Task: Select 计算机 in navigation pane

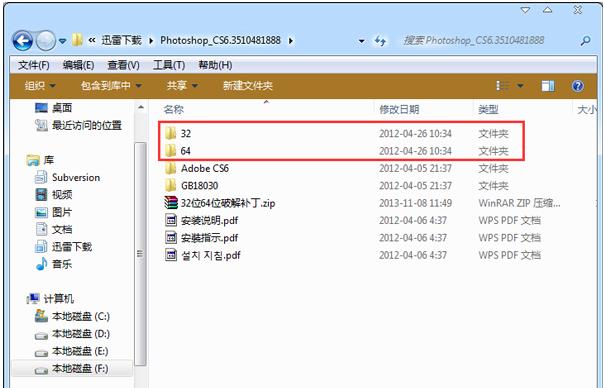Action: pos(59,299)
